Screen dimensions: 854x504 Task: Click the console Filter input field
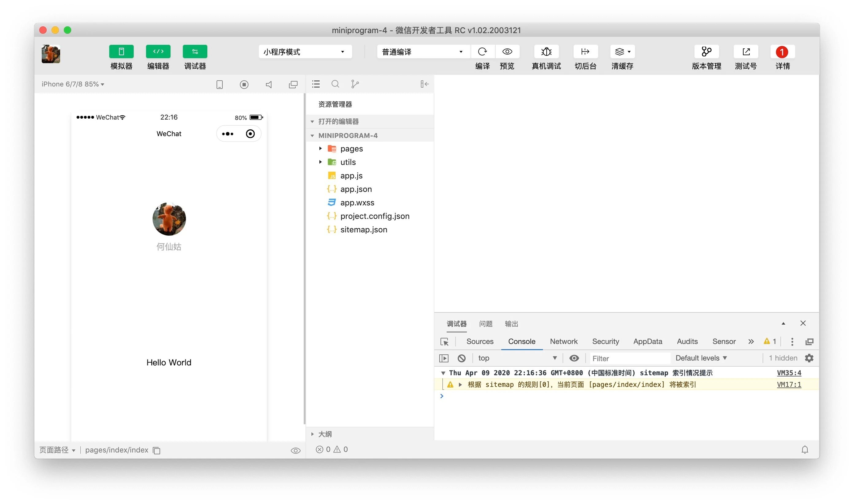point(629,359)
